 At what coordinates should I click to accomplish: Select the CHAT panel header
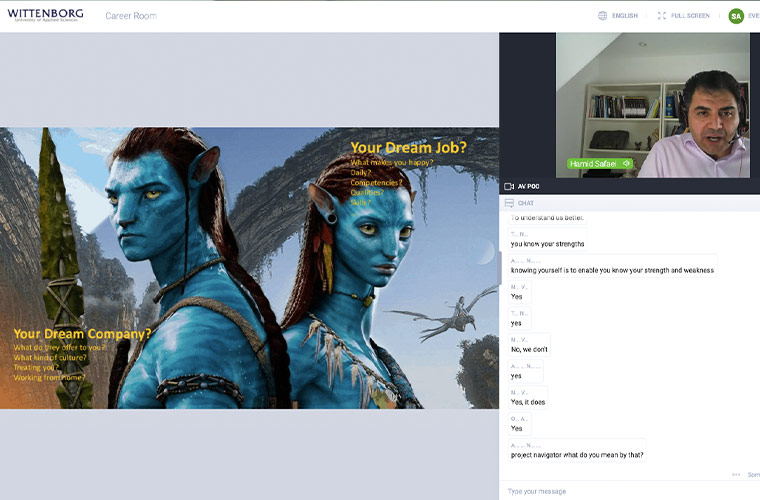click(x=629, y=203)
